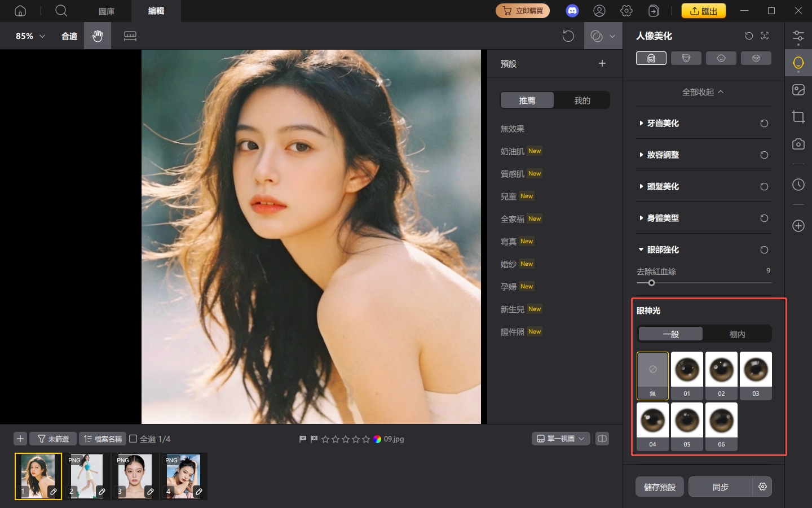Viewport: 812px width, 508px height.
Task: Activate the hand pan tool in toolbar
Action: coord(97,36)
